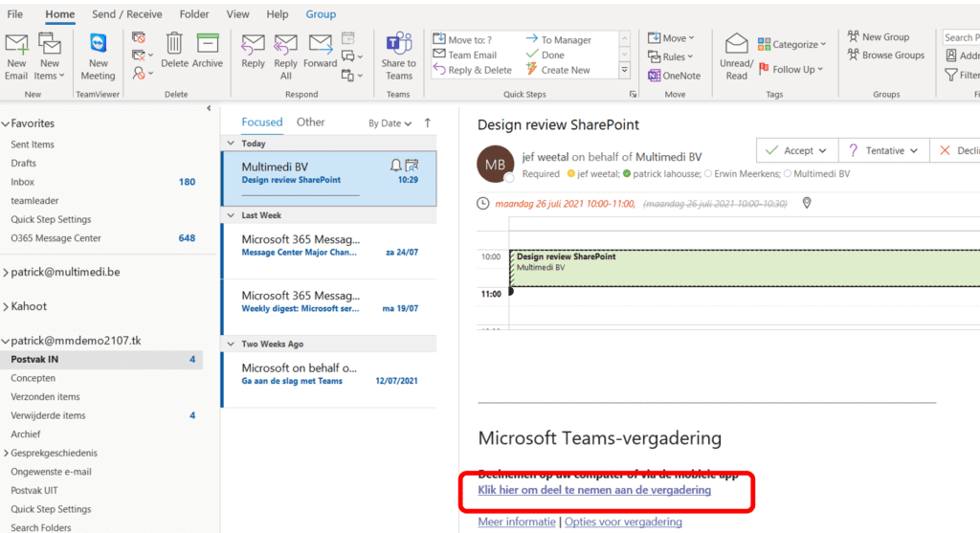The image size is (980, 533).
Task: Open the Ga aan de slag met Teams email
Action: [329, 380]
